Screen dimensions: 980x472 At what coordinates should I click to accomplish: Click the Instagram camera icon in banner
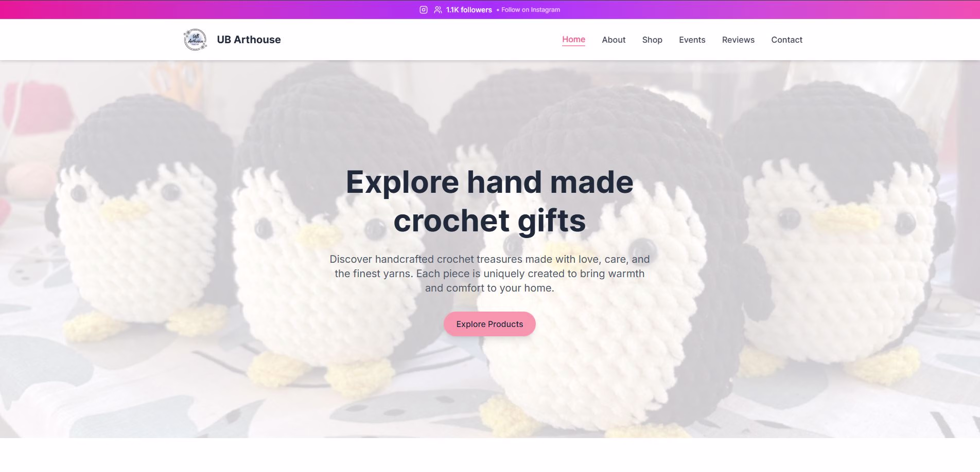click(424, 10)
